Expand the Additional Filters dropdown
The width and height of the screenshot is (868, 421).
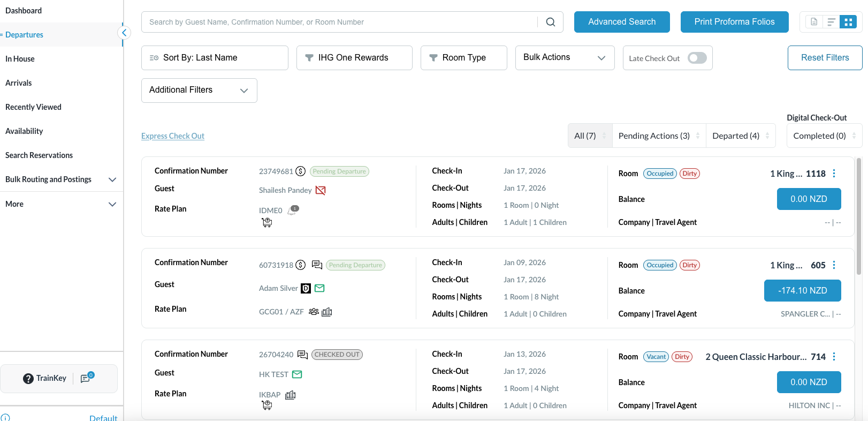[199, 91]
